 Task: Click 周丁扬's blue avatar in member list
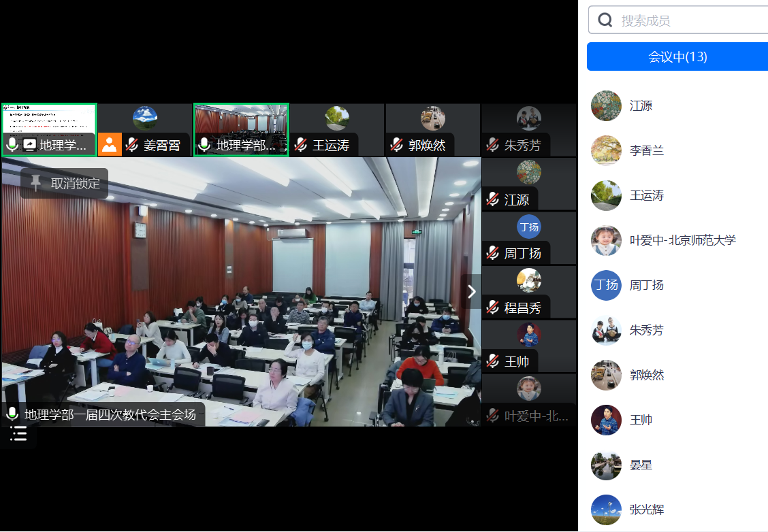606,285
